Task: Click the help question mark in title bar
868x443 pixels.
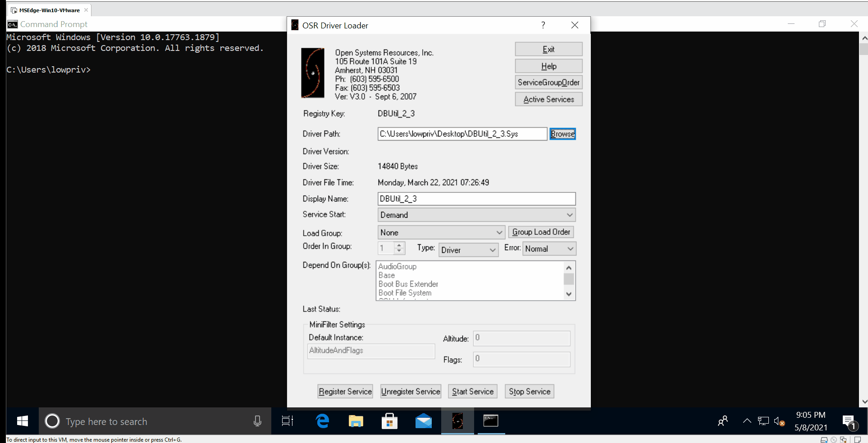Action: (x=543, y=25)
